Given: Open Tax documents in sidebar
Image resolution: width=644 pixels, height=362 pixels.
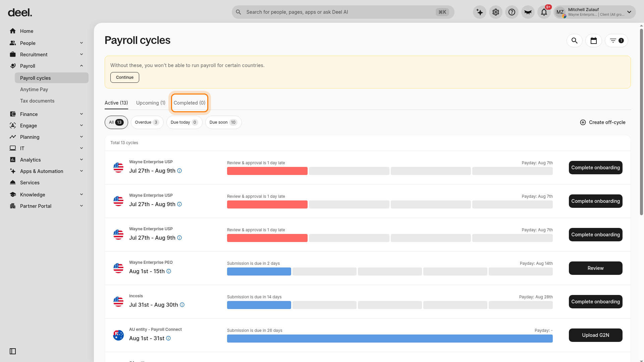Looking at the screenshot, I should pyautogui.click(x=37, y=101).
